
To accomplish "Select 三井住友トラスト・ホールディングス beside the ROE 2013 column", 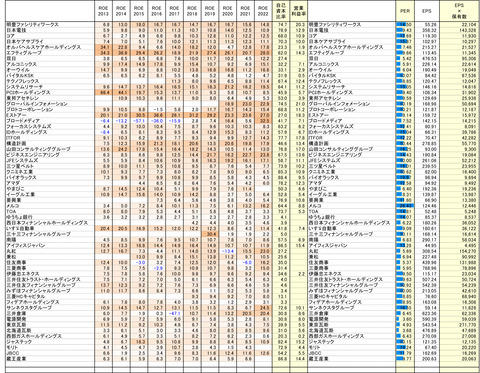I will coord(43,279).
